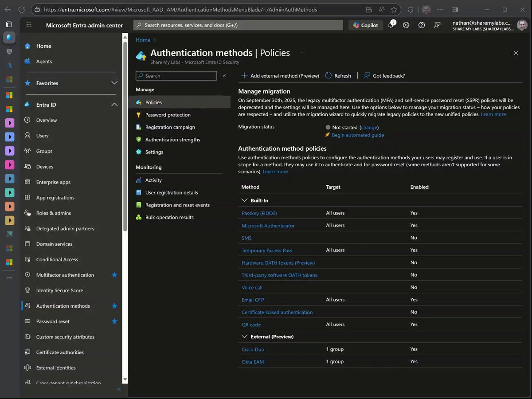The image size is (532, 399).
Task: Open Roles & admins in sidebar
Action: (54, 213)
